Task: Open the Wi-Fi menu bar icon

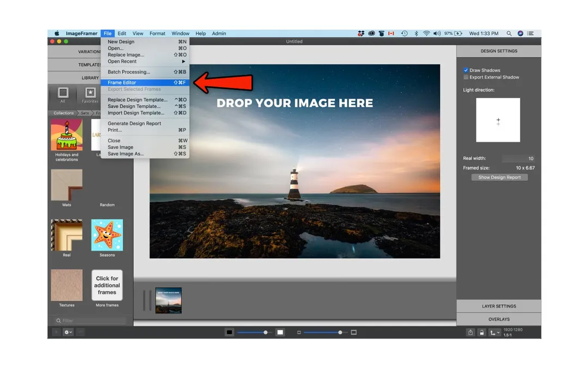Action: [426, 33]
